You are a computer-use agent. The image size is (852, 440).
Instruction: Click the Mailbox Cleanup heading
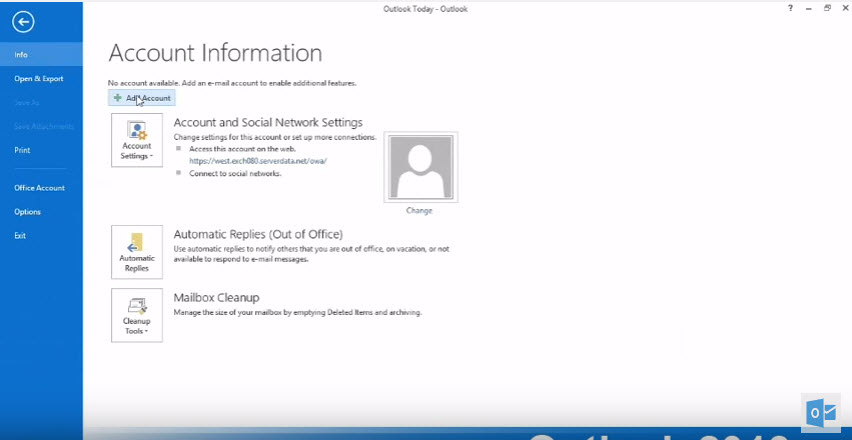216,298
